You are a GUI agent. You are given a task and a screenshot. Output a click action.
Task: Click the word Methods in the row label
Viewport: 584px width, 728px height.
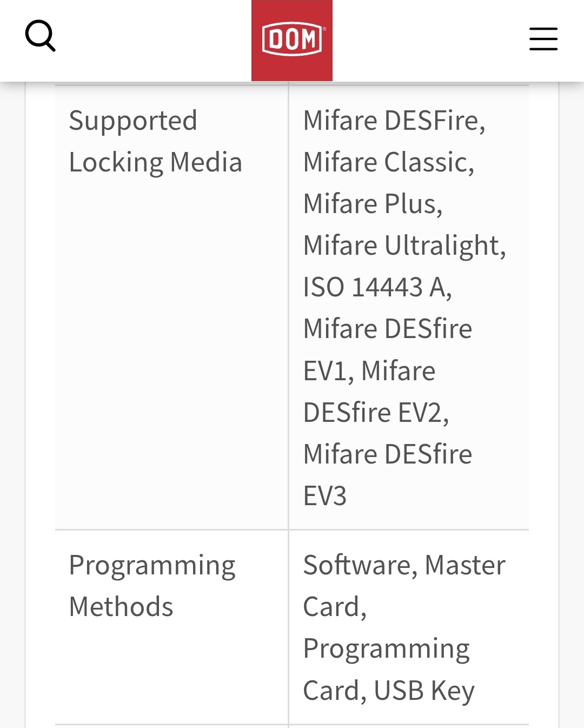[121, 607]
